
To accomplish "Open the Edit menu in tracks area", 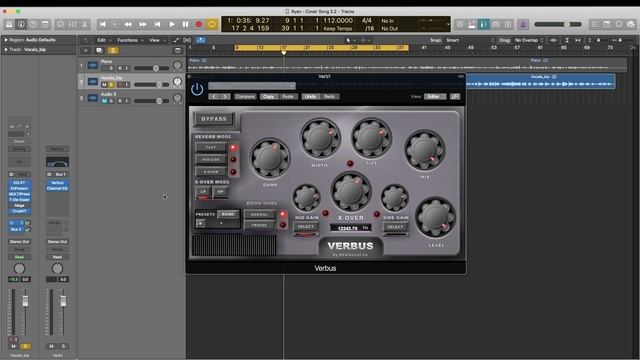I will pyautogui.click(x=103, y=40).
